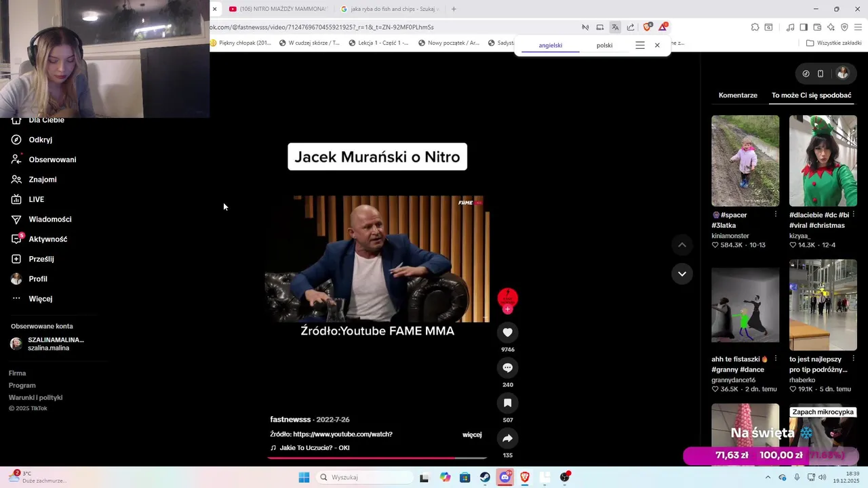Switch to To może Ci się spodobać tab
Screen dimensions: 868x488
[x=811, y=96]
